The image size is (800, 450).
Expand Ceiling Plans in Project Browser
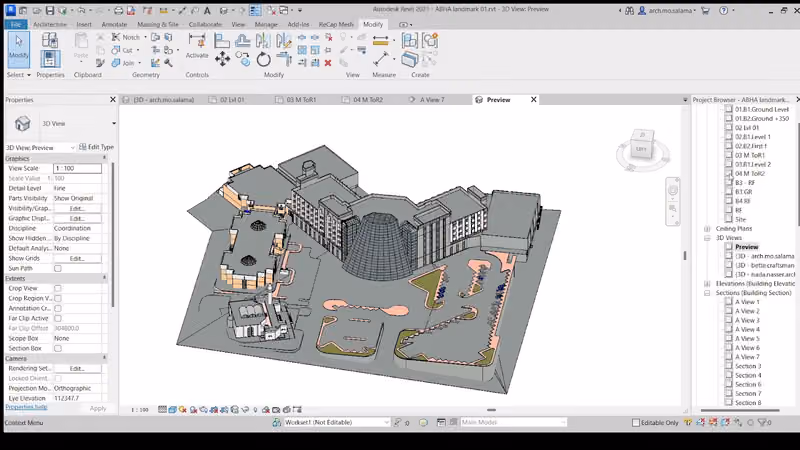tap(707, 229)
